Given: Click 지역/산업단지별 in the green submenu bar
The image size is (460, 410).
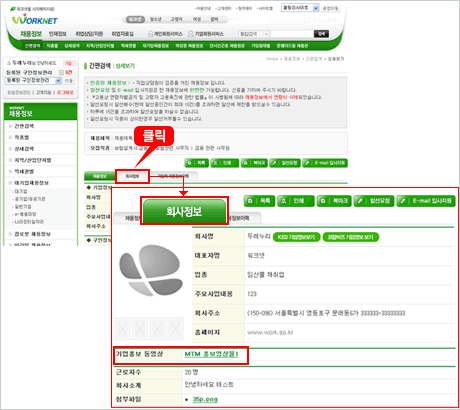Looking at the screenshot, I should pyautogui.click(x=100, y=46).
